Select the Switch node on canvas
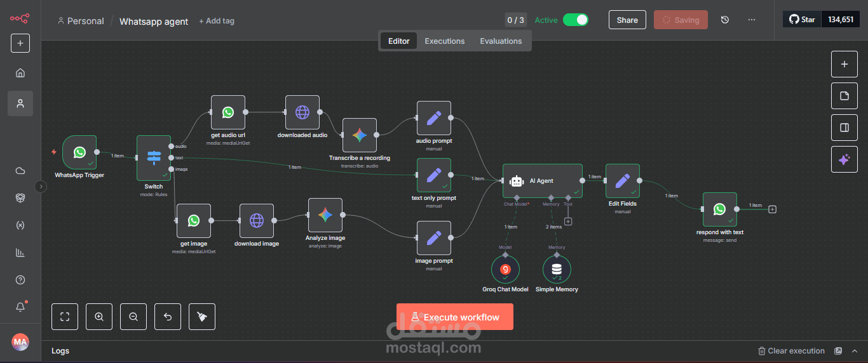Screen dimensions: 868x363 (154, 157)
